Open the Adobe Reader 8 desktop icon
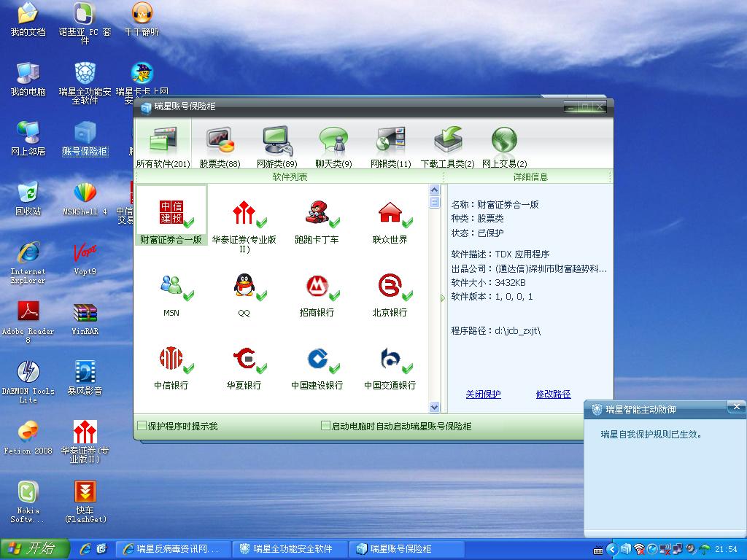The height and width of the screenshot is (560, 747). pyautogui.click(x=28, y=323)
